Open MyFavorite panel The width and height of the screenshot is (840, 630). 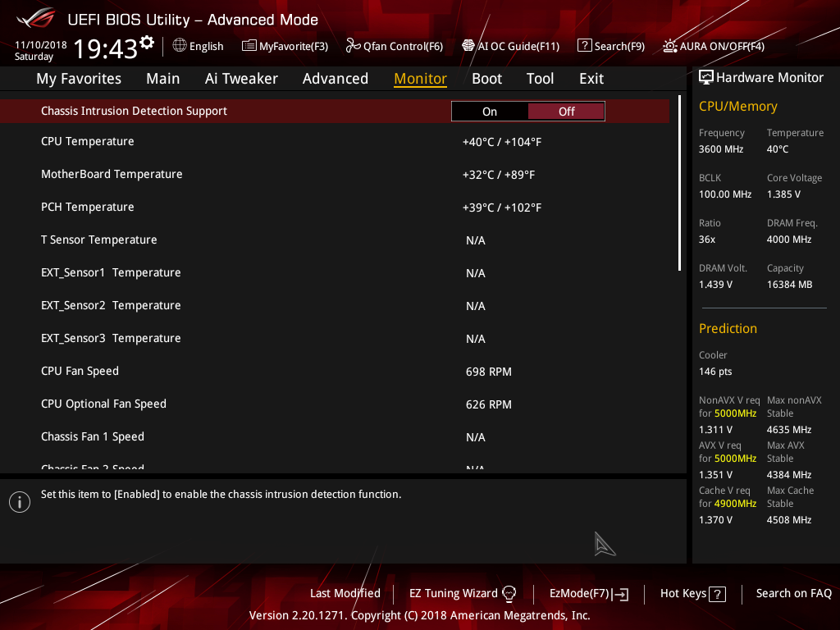pyautogui.click(x=285, y=46)
